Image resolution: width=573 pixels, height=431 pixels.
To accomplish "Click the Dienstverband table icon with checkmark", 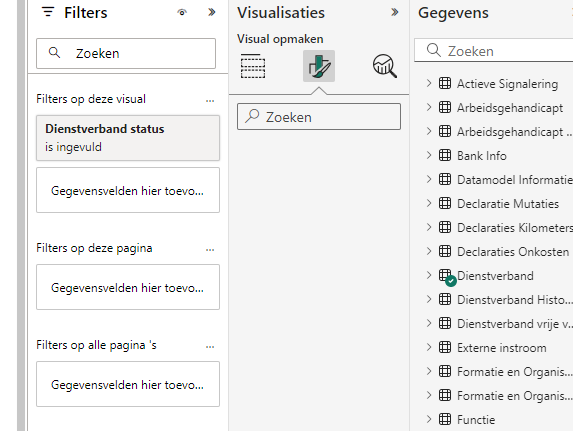I will click(x=447, y=277).
